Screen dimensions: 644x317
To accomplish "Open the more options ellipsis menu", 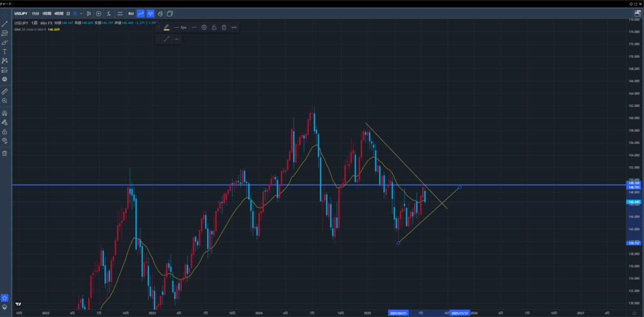I will (234, 28).
